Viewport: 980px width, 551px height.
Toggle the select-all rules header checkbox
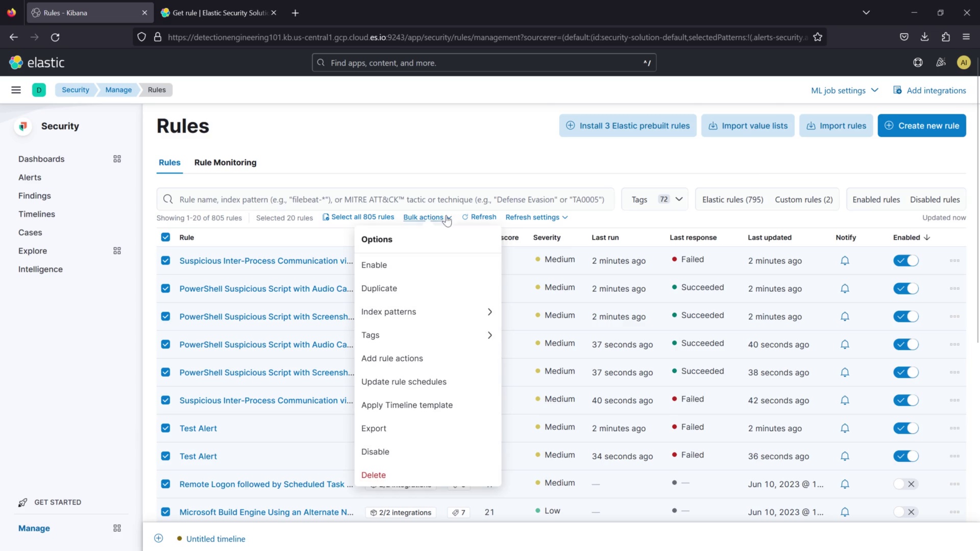click(x=165, y=237)
